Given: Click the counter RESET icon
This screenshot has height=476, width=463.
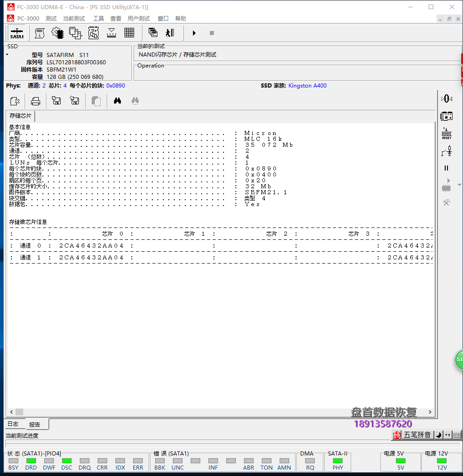Looking at the screenshot, I should pyautogui.click(x=447, y=134).
